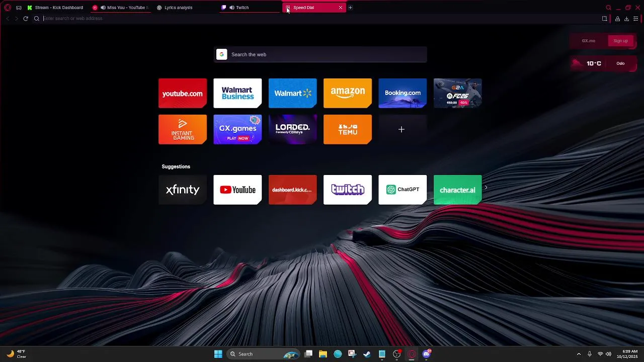The height and width of the screenshot is (362, 644).
Task: Click the Sign up button
Action: coord(620,41)
